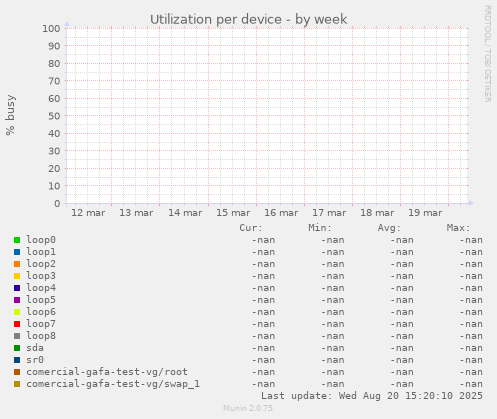The image size is (497, 419).
Task: Click the Munin 2.0.75 version text
Action: pyautogui.click(x=248, y=408)
